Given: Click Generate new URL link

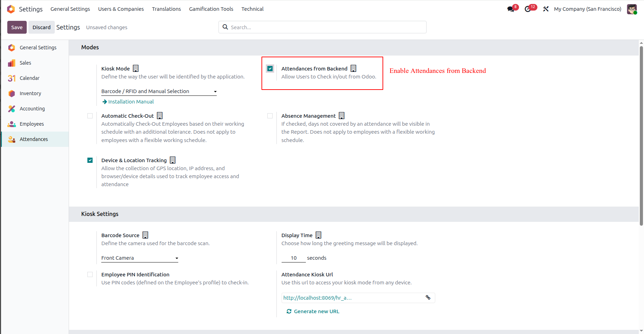Looking at the screenshot, I should [x=317, y=311].
